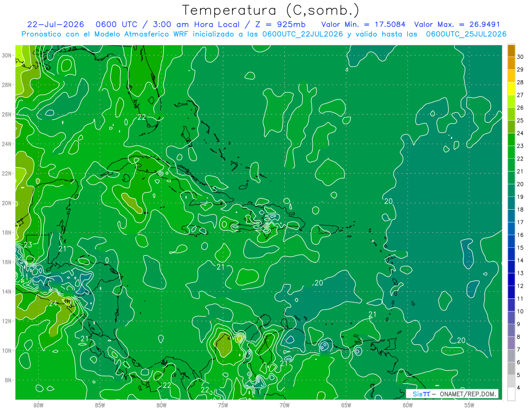Click the '16N' latitude axis label
Image resolution: width=532 pixels, height=411 pixels.
[x=6, y=262]
